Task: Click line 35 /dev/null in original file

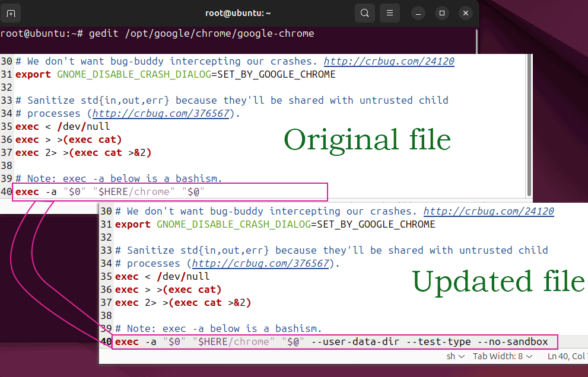Action: click(x=83, y=126)
